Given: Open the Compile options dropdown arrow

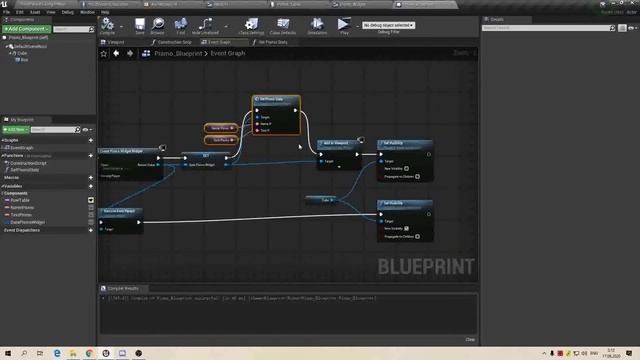Looking at the screenshot, I should pos(121,27).
